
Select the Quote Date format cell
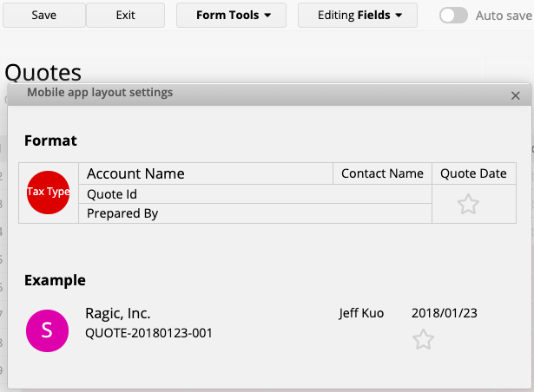(474, 173)
